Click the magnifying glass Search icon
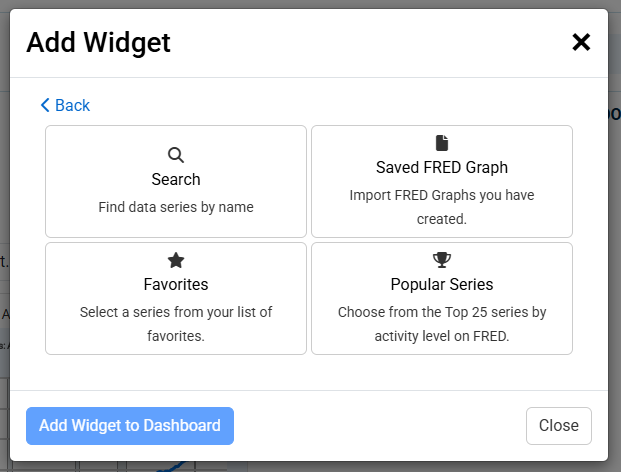Viewport: 621px width, 472px height. (x=176, y=155)
